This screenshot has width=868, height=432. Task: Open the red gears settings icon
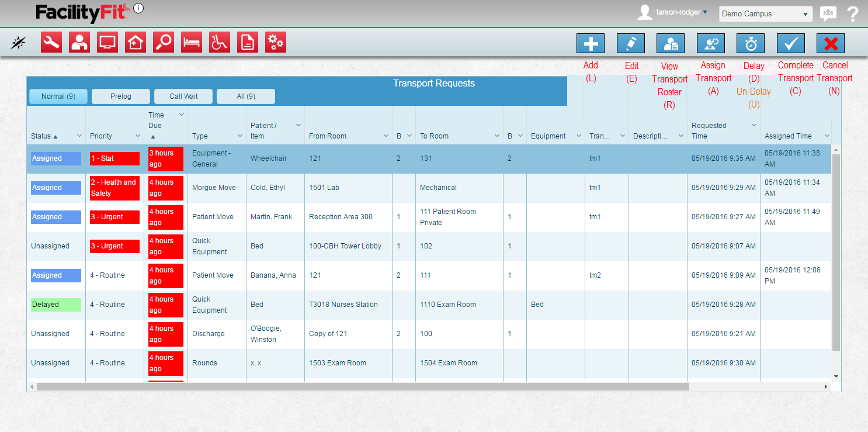(x=276, y=42)
